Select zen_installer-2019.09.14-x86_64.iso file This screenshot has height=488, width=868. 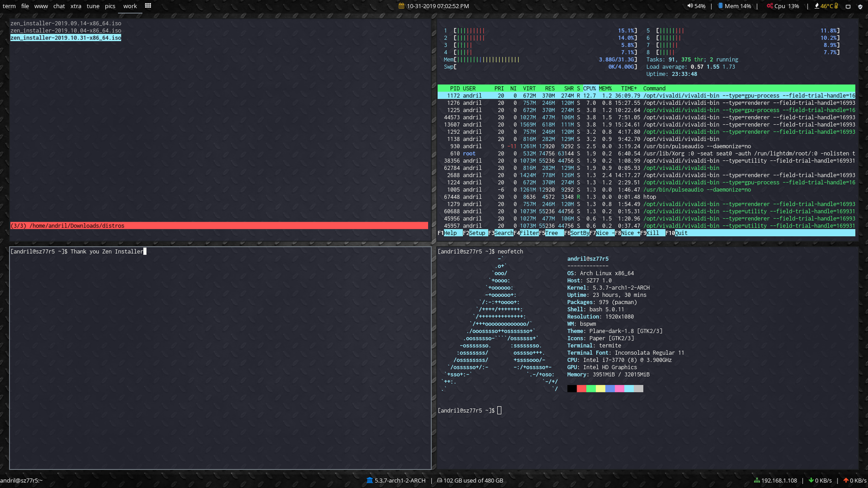pyautogui.click(x=66, y=23)
